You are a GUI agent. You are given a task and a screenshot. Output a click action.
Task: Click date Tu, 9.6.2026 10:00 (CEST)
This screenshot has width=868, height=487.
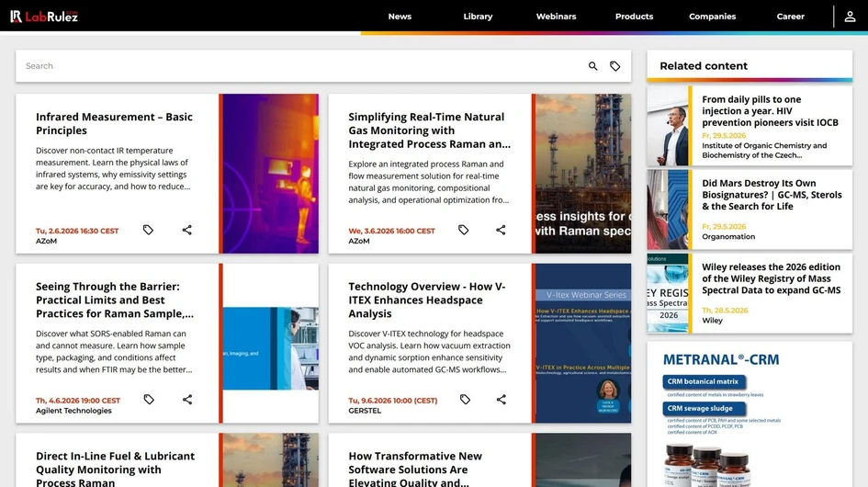coord(393,401)
